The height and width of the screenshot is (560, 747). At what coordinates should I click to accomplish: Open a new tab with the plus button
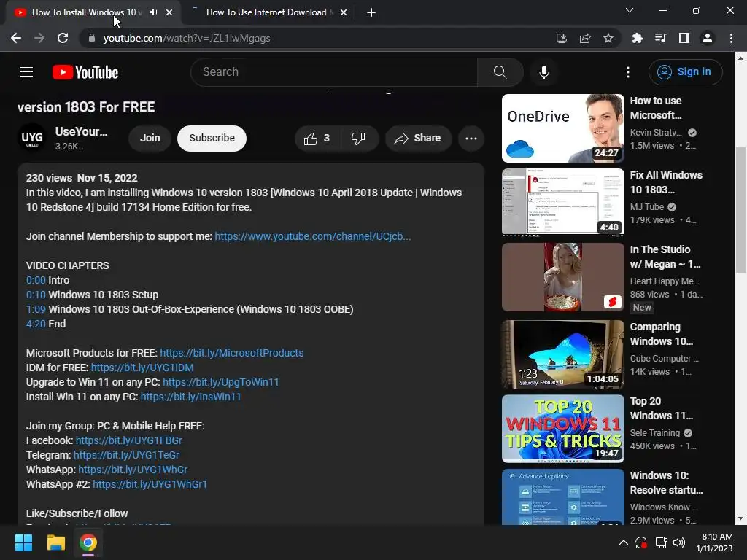point(371,13)
